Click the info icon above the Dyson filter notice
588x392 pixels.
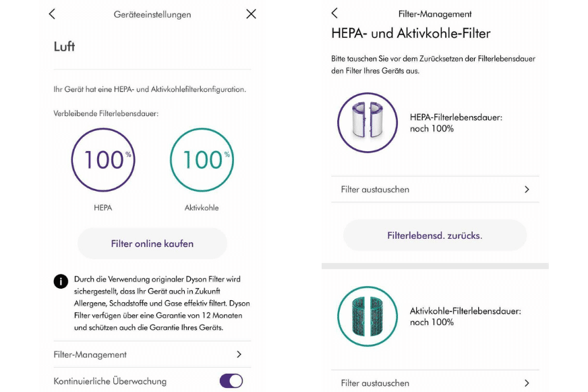pos(60,281)
